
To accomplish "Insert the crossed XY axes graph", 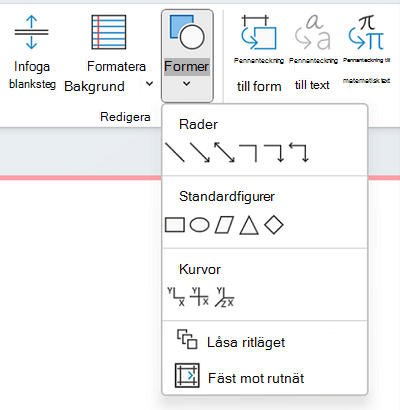I will click(199, 297).
